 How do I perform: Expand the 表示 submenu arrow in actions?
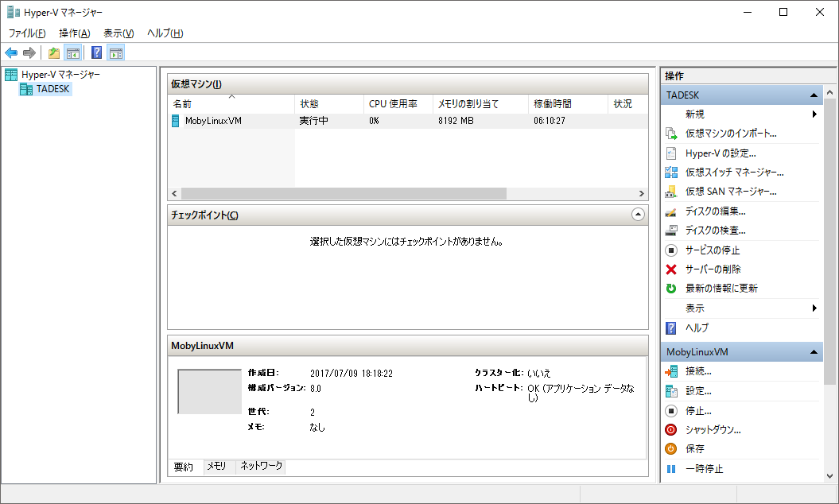click(814, 308)
